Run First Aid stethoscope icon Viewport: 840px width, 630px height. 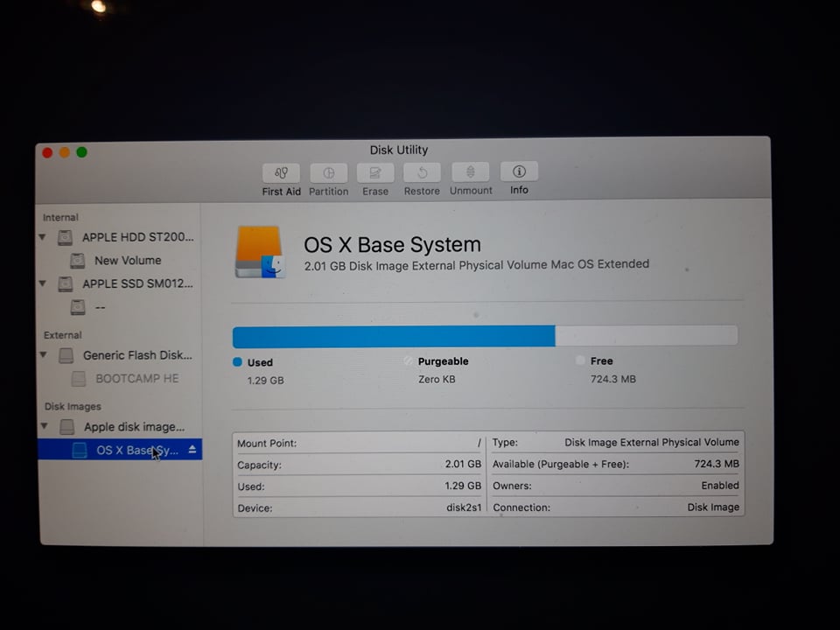281,173
